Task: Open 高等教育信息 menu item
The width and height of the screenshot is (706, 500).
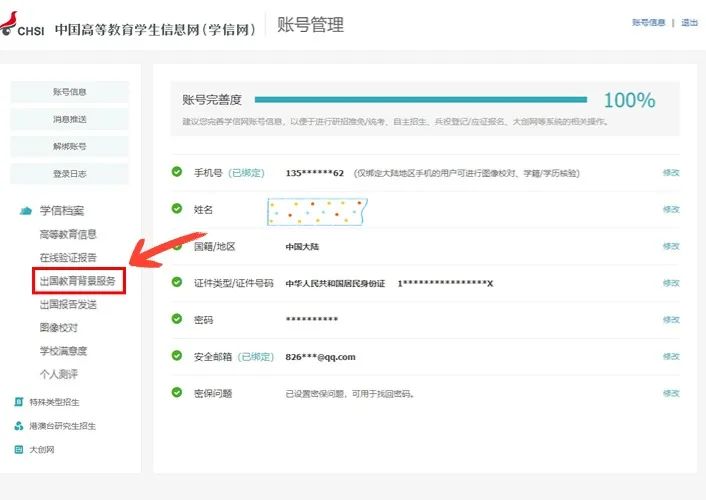Action: coord(68,234)
